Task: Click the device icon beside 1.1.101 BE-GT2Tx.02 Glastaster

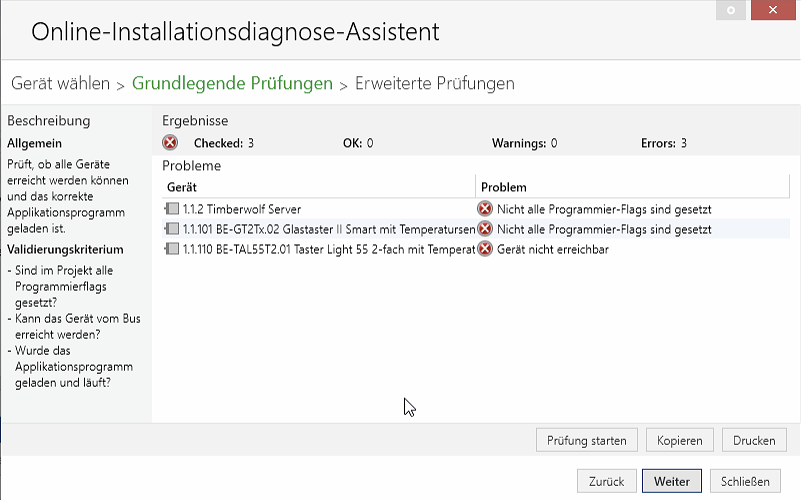Action: coord(172,229)
